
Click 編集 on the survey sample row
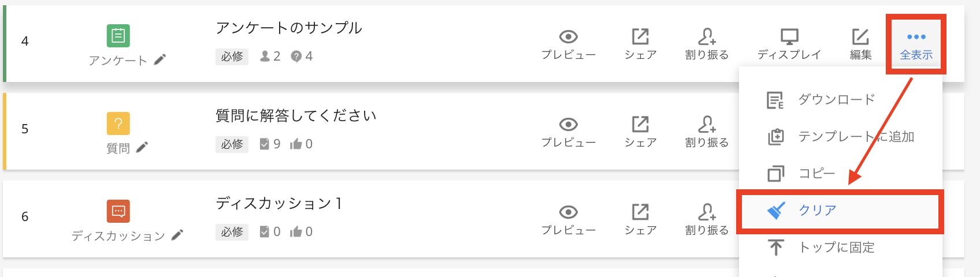pos(860,44)
